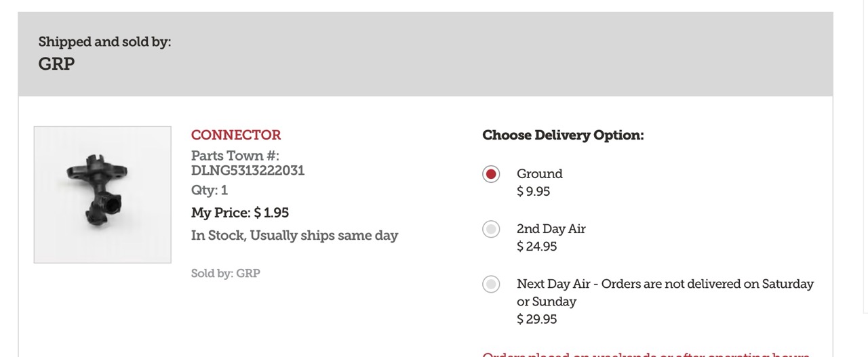Click the $ 9.95 Ground shipping price
Viewport: 868px width, 357px height.
tap(534, 192)
